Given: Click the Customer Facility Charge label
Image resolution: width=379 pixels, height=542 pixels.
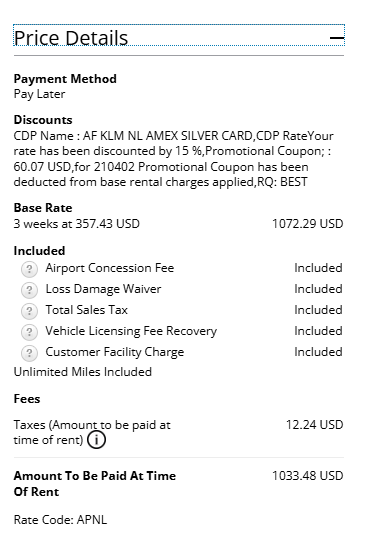Looking at the screenshot, I should tap(115, 352).
